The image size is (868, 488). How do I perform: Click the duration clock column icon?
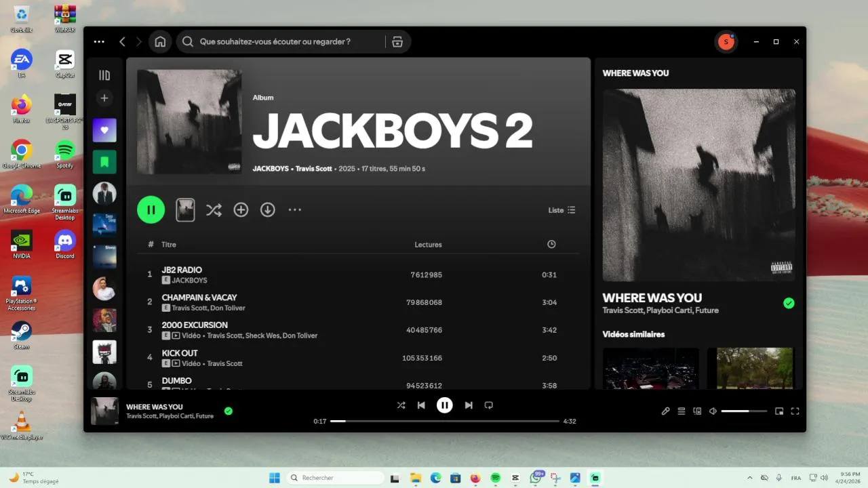pos(551,244)
